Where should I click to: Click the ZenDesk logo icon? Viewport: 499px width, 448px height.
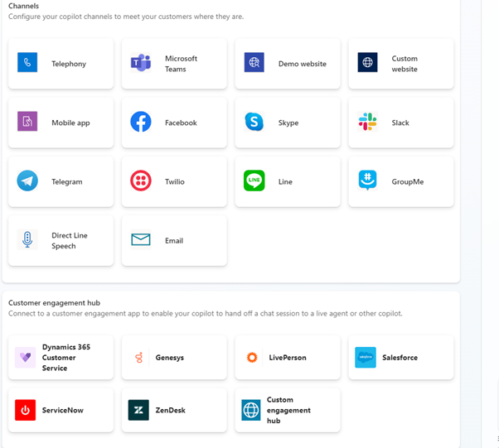pos(138,410)
